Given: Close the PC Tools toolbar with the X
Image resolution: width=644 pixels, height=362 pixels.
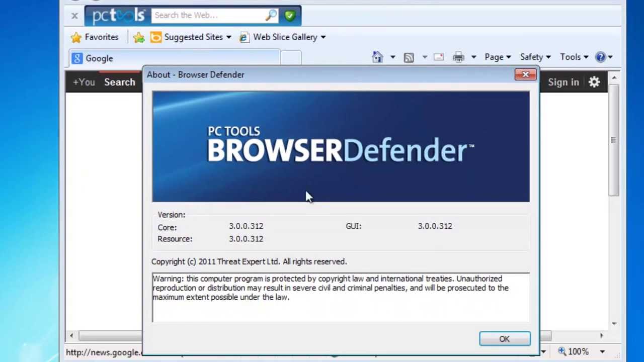Looking at the screenshot, I should [74, 16].
